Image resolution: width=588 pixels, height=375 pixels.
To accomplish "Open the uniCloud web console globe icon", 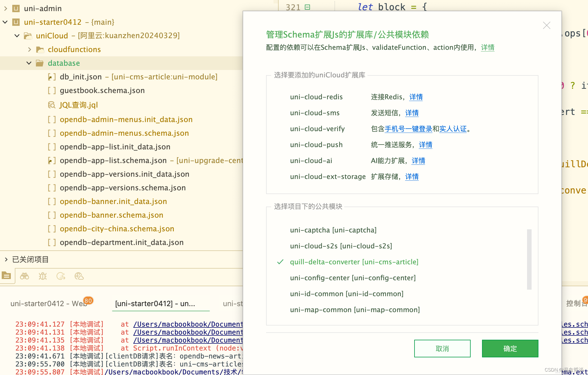I will click(79, 276).
